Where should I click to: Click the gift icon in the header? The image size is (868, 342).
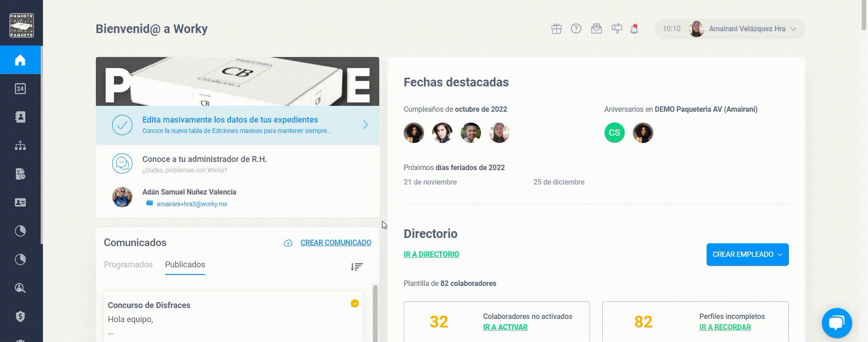coord(557,29)
